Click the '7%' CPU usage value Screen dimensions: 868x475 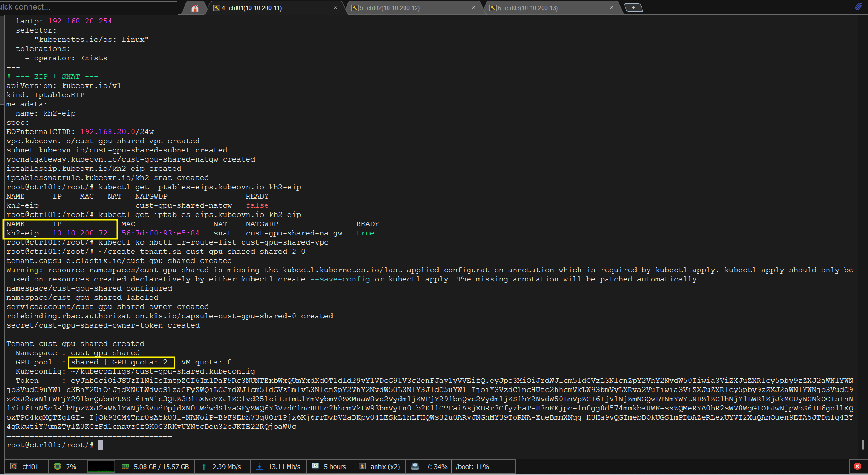click(x=71, y=467)
